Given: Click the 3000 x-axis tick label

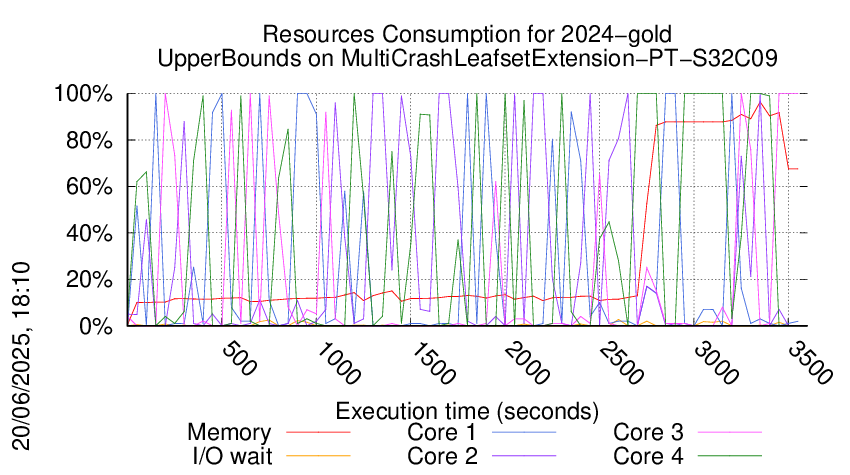Looking at the screenshot, I should tap(716, 363).
